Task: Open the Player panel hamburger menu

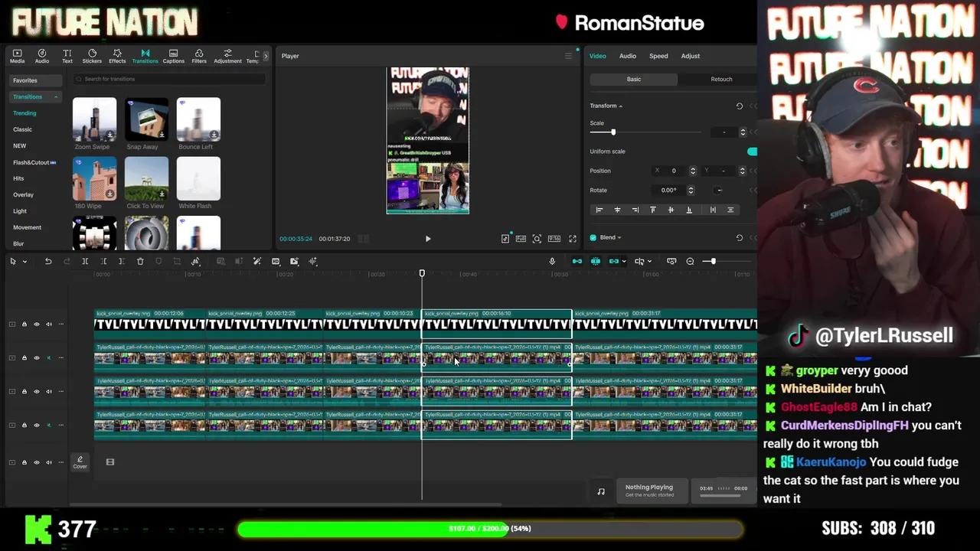Action: tap(568, 56)
